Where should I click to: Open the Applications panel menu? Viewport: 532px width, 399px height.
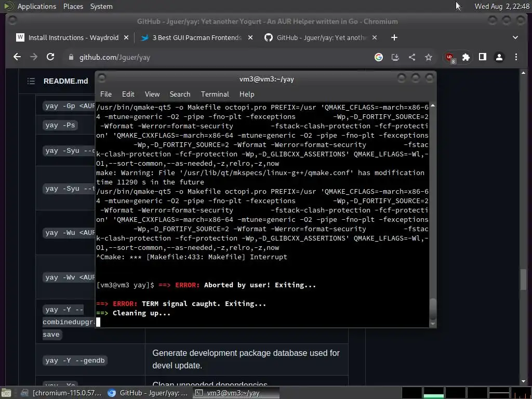pyautogui.click(x=37, y=6)
